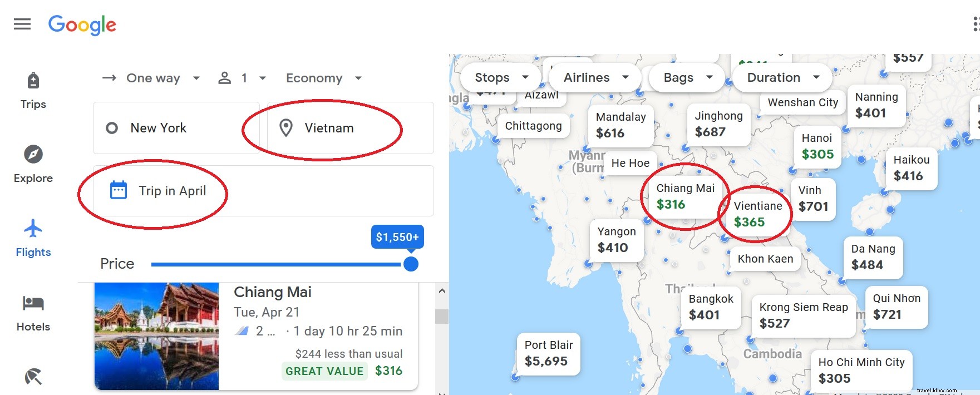Open the passenger count selector
The height and width of the screenshot is (395, 980).
[242, 78]
